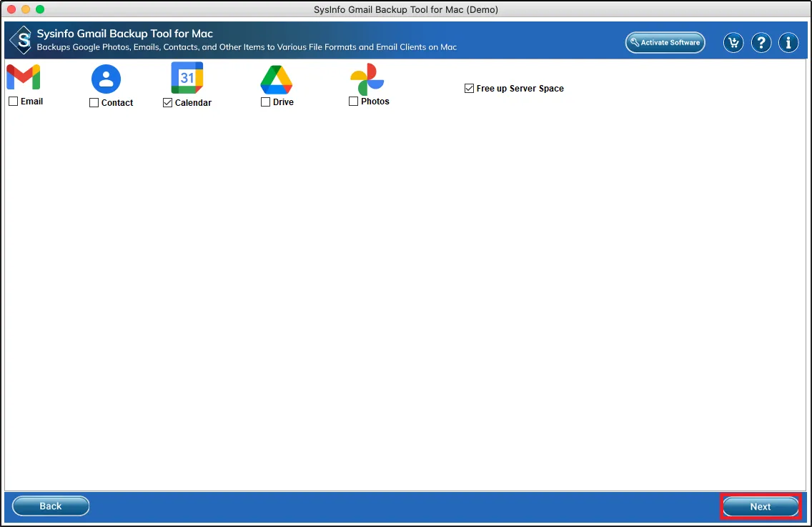Click the Google Calendar 31 icon
Image resolution: width=812 pixels, height=527 pixels.
[x=187, y=78]
